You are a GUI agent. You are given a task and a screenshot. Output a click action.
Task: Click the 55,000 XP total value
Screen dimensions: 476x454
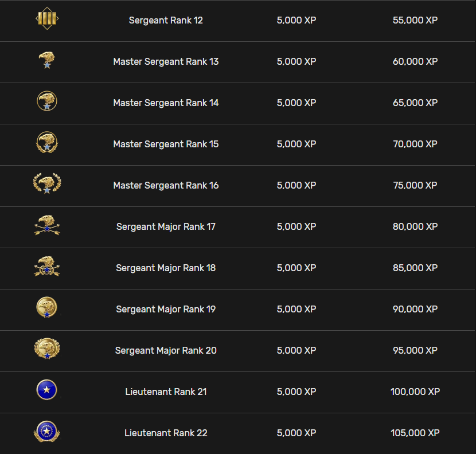(x=415, y=21)
